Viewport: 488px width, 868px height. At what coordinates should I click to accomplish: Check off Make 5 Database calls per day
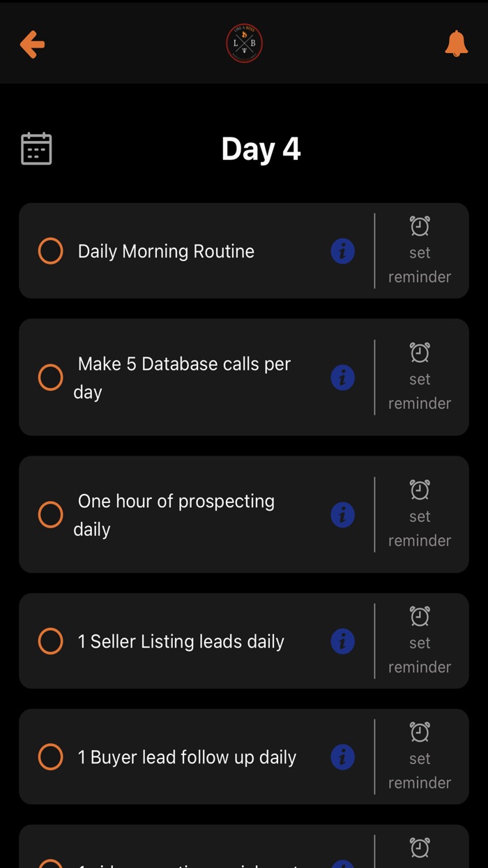pos(50,377)
